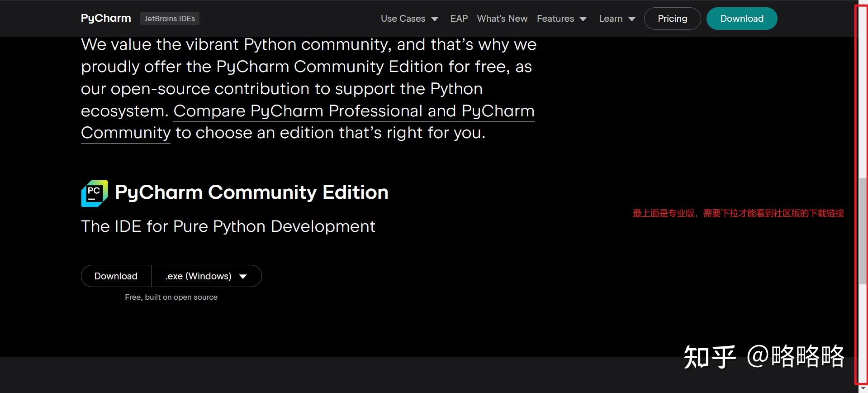Click the scrollbar down arrow

[863, 389]
